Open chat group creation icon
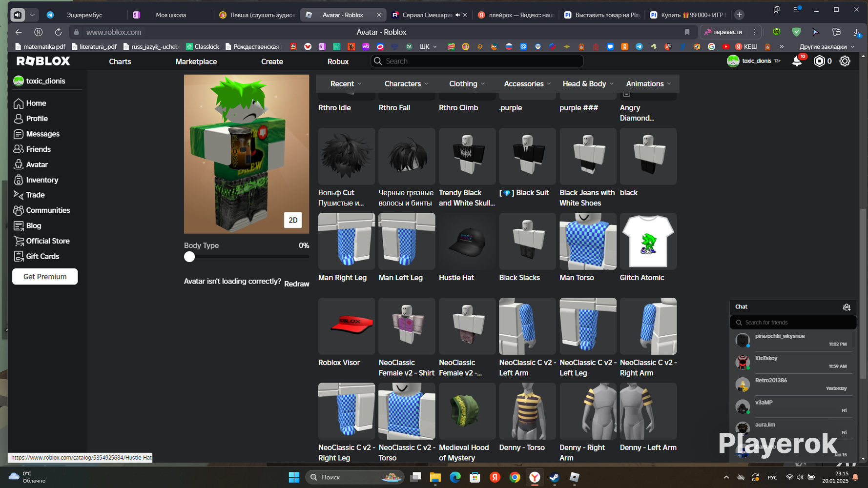 click(847, 307)
